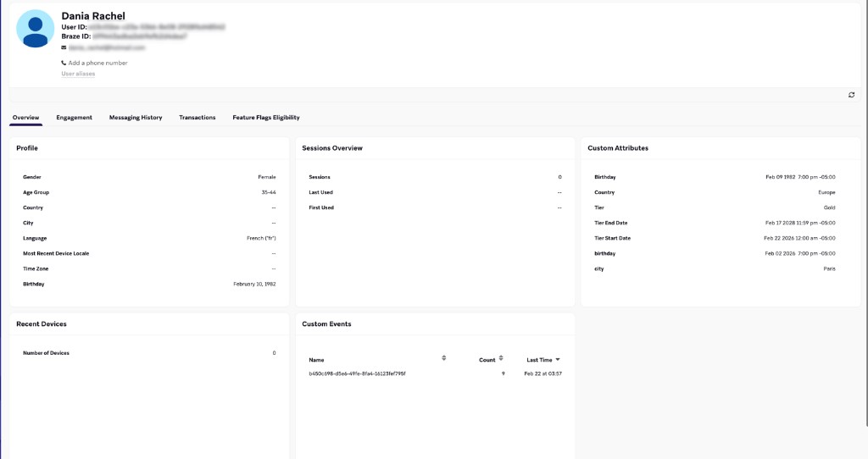Viewport: 868px width, 459px height.
Task: Click the Count column header
Action: tap(487, 360)
